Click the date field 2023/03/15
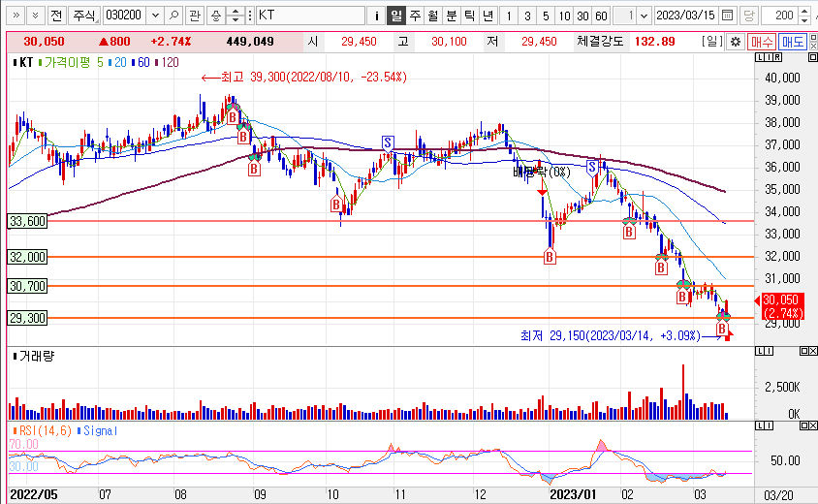 pyautogui.click(x=685, y=16)
